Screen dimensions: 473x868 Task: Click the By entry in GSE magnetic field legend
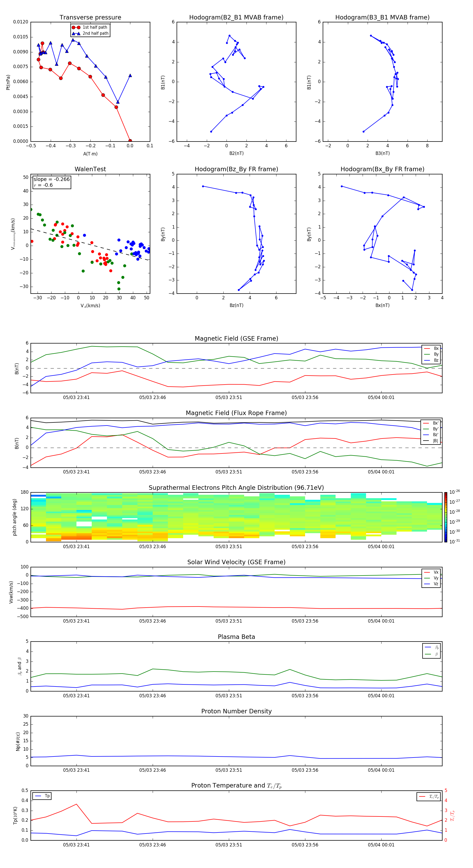431,355
